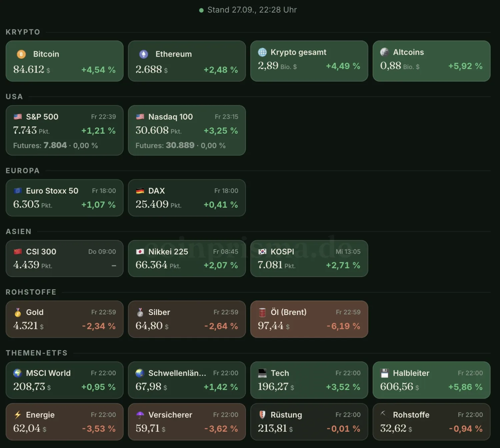The image size is (500, 448).
Task: Click the German flag beside DAX
Action: (x=140, y=191)
